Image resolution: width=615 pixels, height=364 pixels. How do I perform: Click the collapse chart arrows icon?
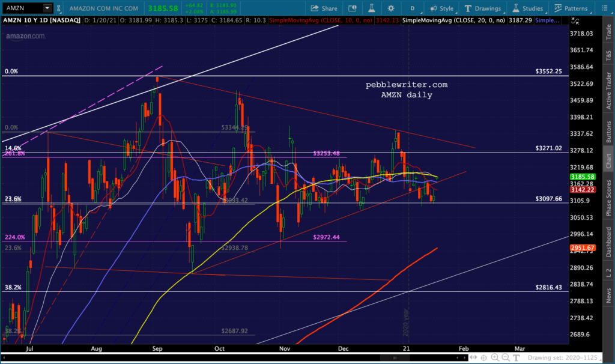pyautogui.click(x=575, y=20)
